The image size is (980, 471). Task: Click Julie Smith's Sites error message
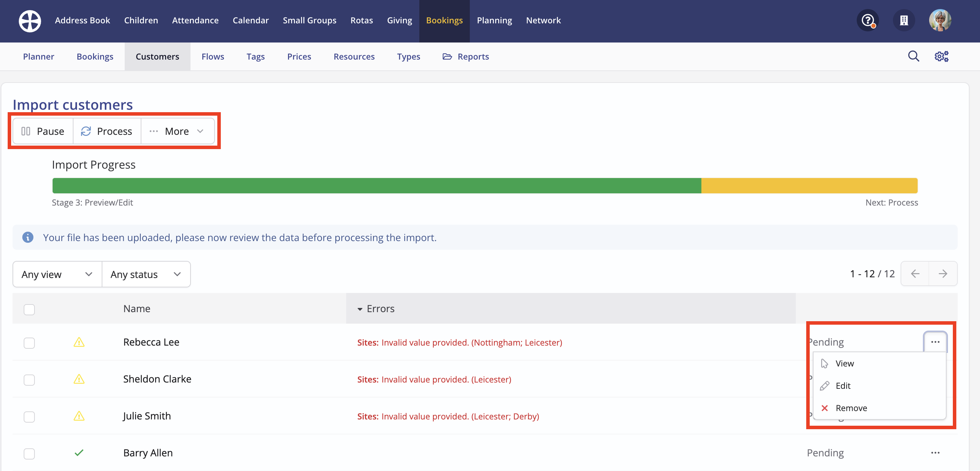(x=448, y=416)
